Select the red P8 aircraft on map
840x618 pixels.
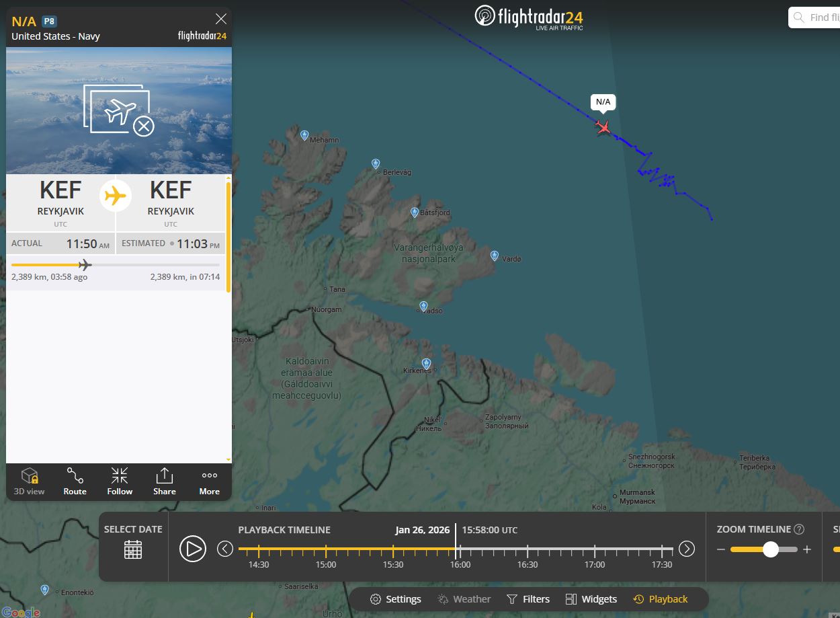[603, 126]
